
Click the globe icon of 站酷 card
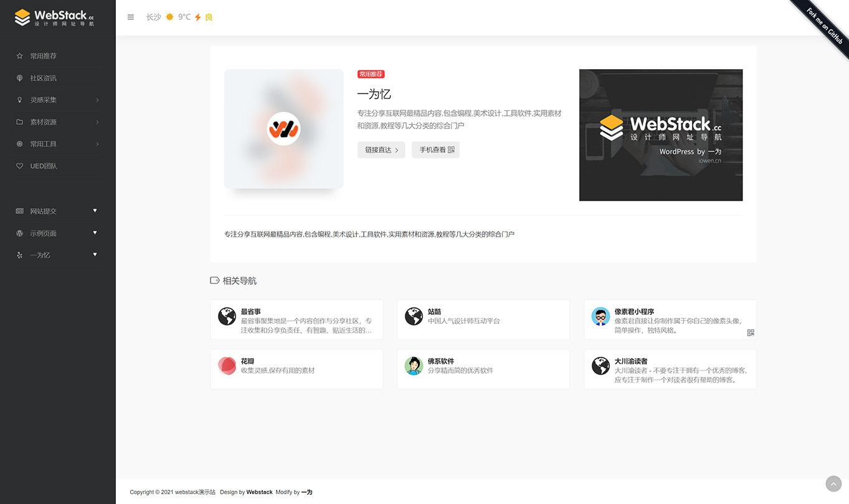click(414, 316)
